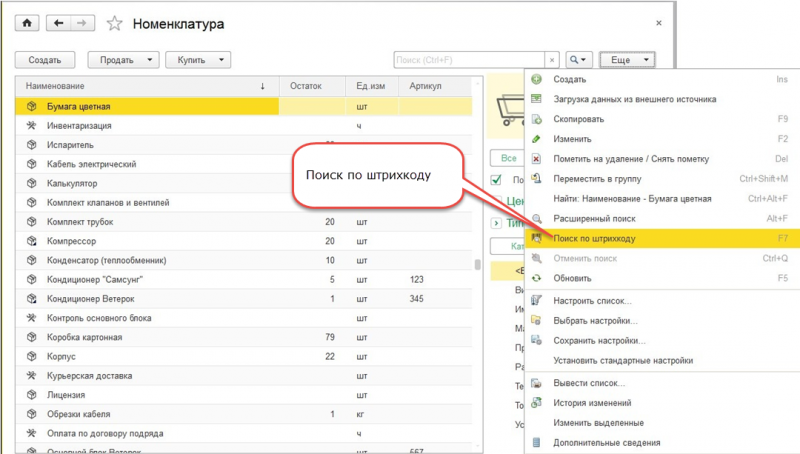Click the Скопировать copy icon
Screen dimensions: 800x454
pyautogui.click(x=537, y=119)
